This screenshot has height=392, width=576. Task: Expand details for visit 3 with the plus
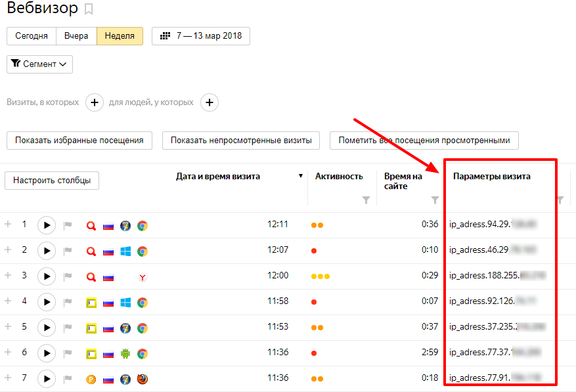coord(7,276)
